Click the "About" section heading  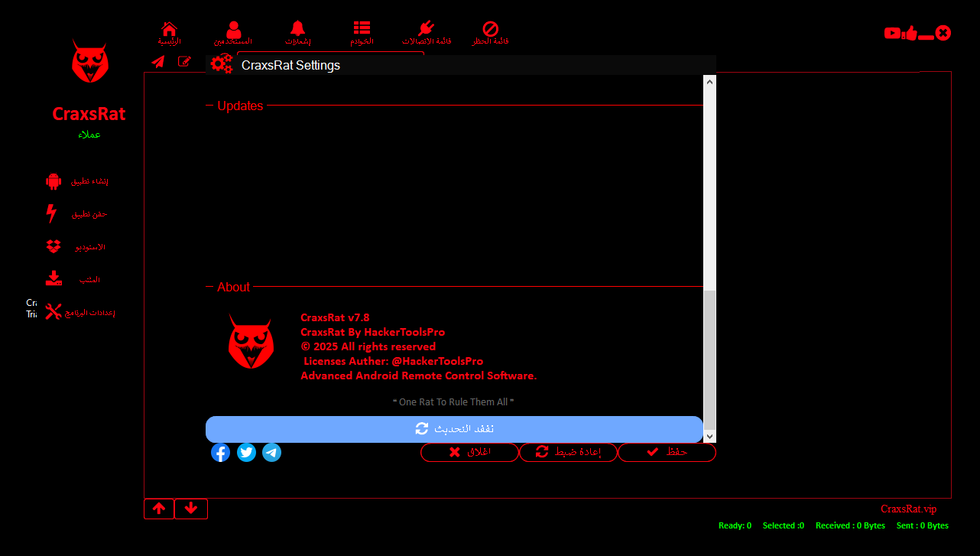tap(233, 288)
